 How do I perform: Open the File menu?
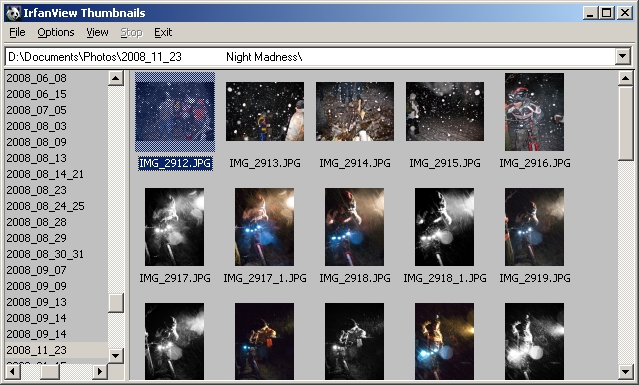point(18,32)
